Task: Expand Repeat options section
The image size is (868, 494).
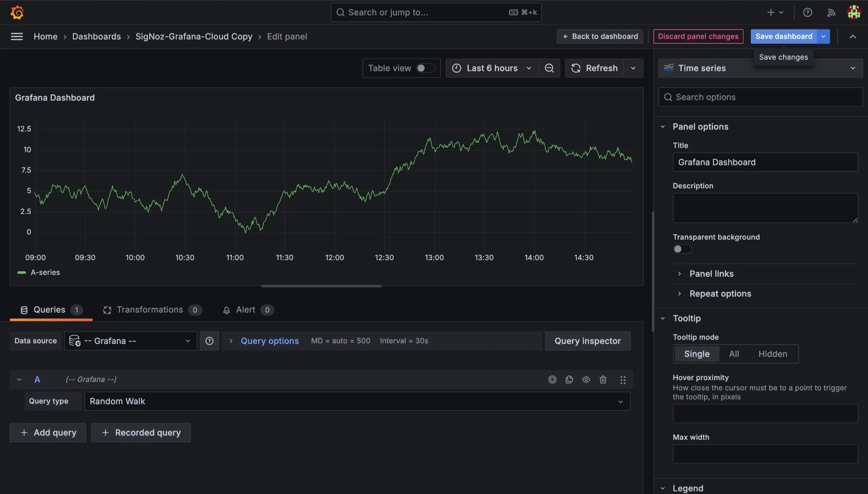Action: (x=720, y=294)
